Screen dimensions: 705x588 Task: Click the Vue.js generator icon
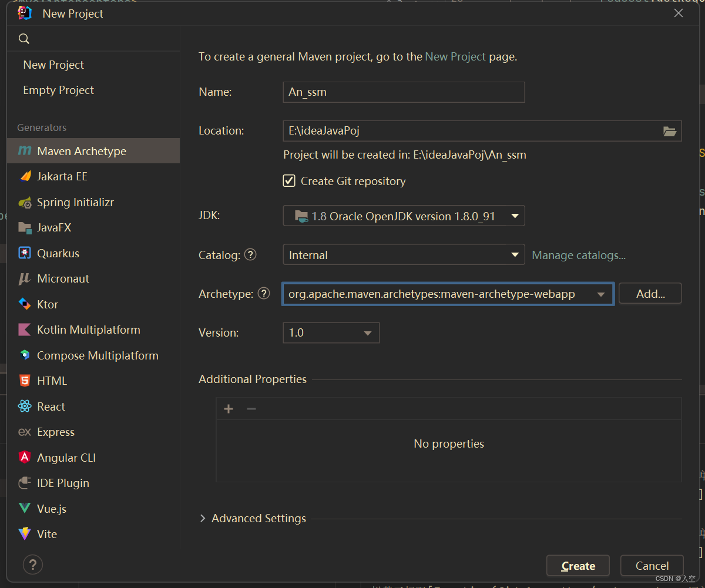pos(25,509)
